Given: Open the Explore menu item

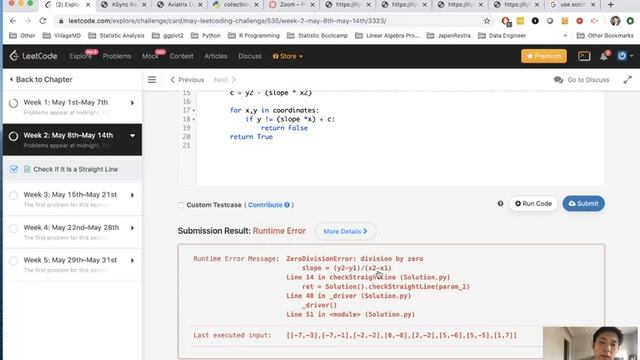Looking at the screenshot, I should [x=80, y=56].
